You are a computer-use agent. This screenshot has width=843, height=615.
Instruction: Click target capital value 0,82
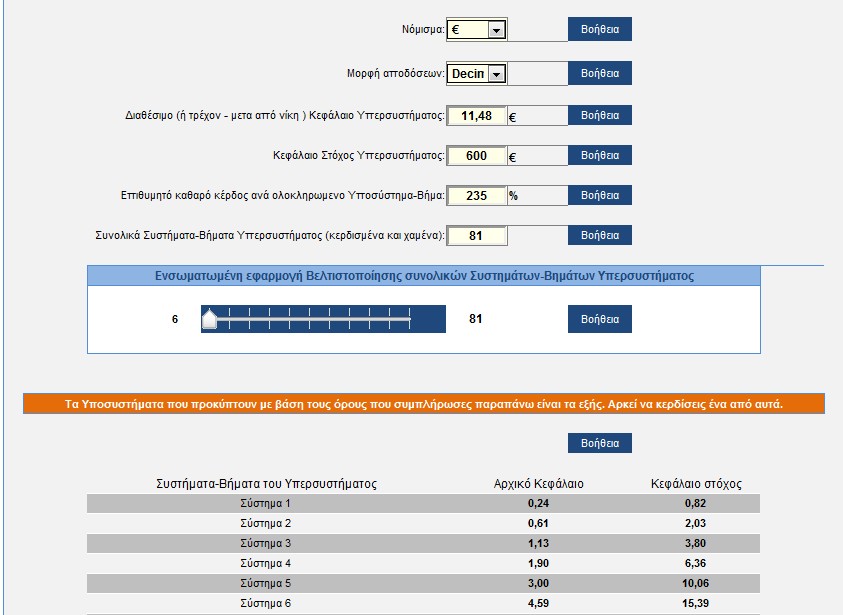[x=695, y=504]
